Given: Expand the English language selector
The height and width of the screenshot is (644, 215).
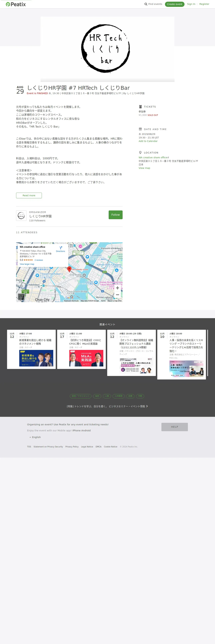Looking at the screenshot, I should (x=35, y=437).
